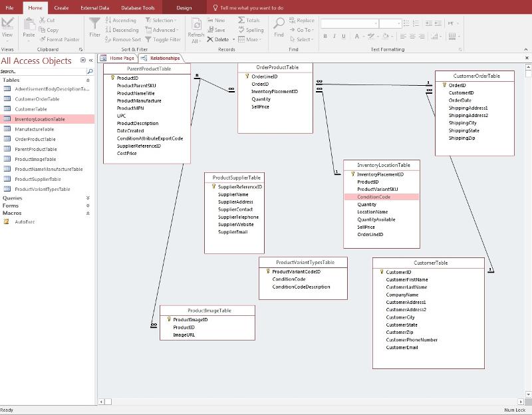Open the font name dropdown
The height and width of the screenshot is (415, 532).
[374, 23]
